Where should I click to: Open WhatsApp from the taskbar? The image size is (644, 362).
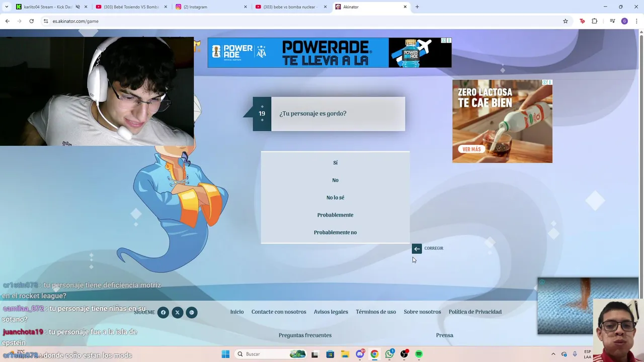[389, 354]
